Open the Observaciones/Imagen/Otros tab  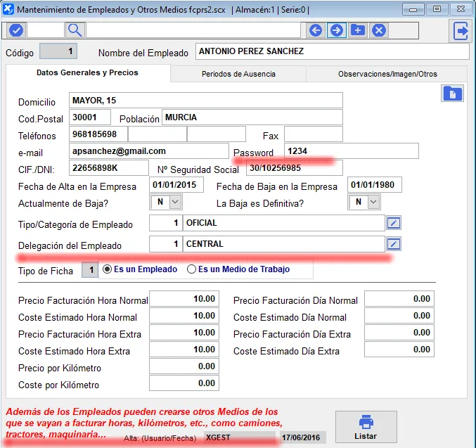click(x=387, y=74)
